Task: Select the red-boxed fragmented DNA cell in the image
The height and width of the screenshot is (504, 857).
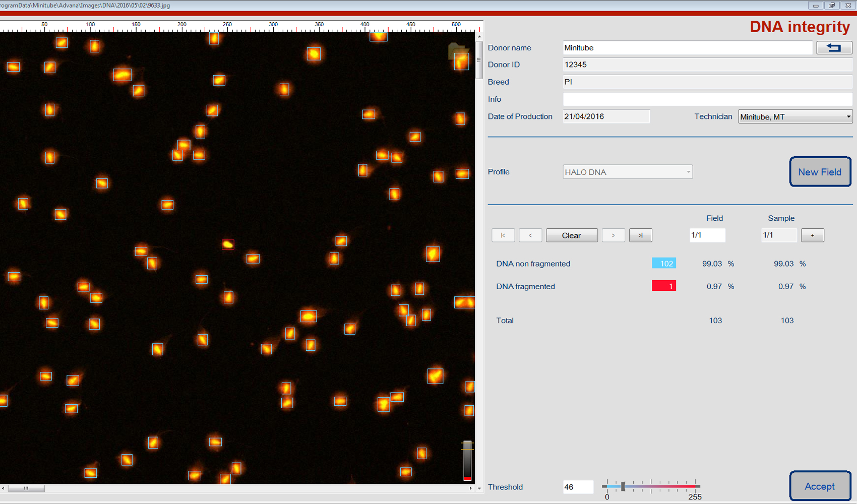Action: point(228,244)
